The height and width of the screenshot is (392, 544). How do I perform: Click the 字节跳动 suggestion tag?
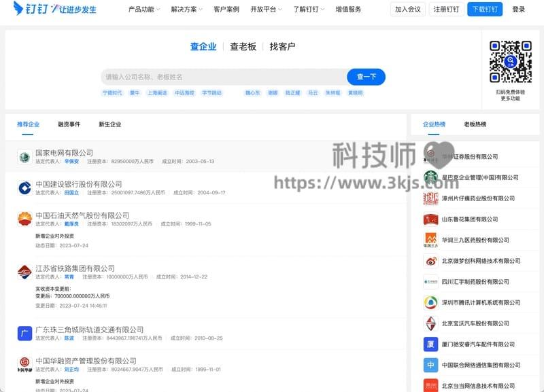pos(211,93)
